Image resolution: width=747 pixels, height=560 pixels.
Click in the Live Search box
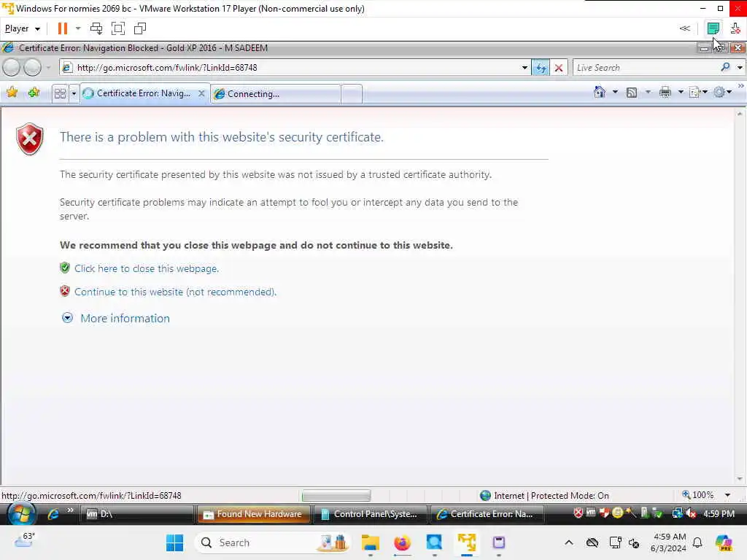point(646,68)
